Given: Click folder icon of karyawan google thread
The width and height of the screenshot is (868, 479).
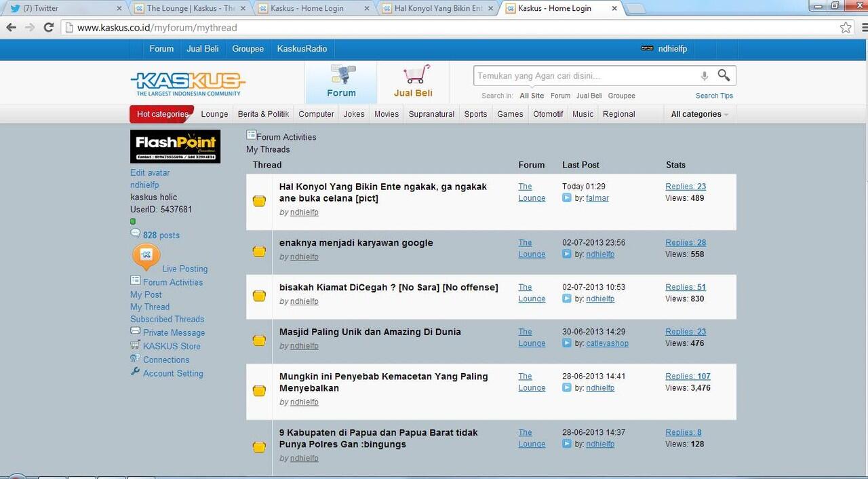Looking at the screenshot, I should [x=259, y=252].
